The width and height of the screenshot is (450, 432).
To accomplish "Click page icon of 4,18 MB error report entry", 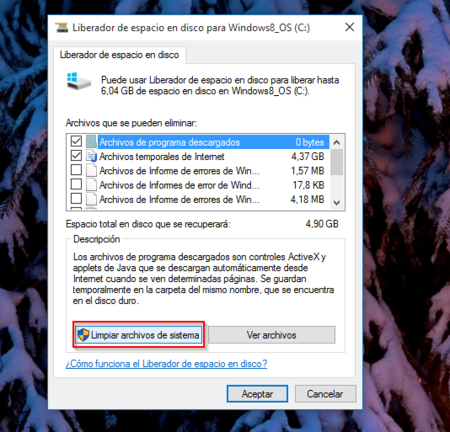I will (91, 199).
